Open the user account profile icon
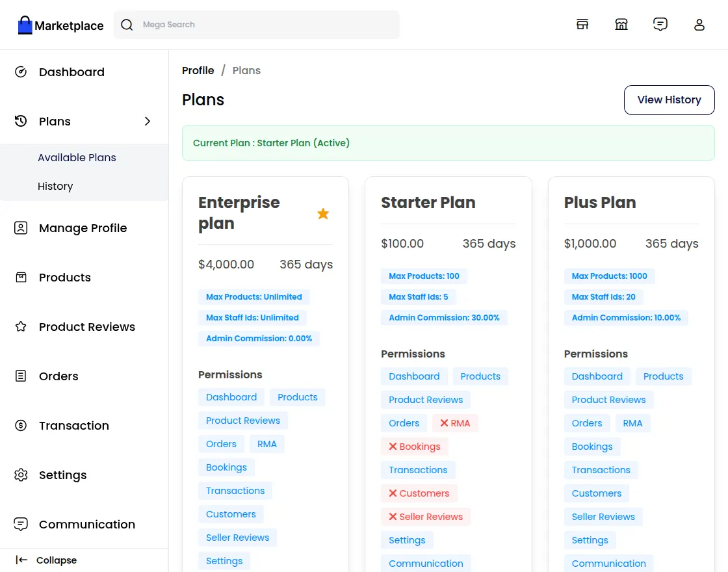728x572 pixels. coord(699,25)
